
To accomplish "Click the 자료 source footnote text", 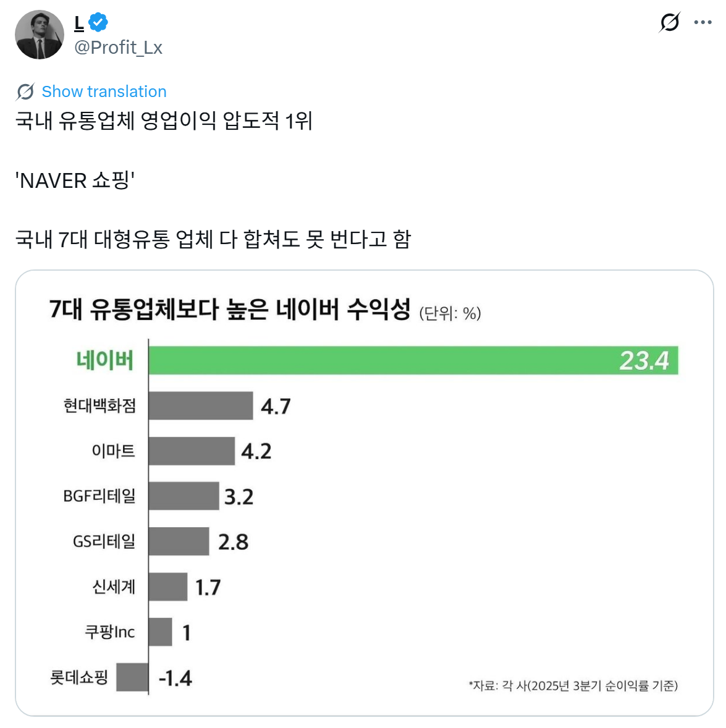I will click(x=573, y=686).
